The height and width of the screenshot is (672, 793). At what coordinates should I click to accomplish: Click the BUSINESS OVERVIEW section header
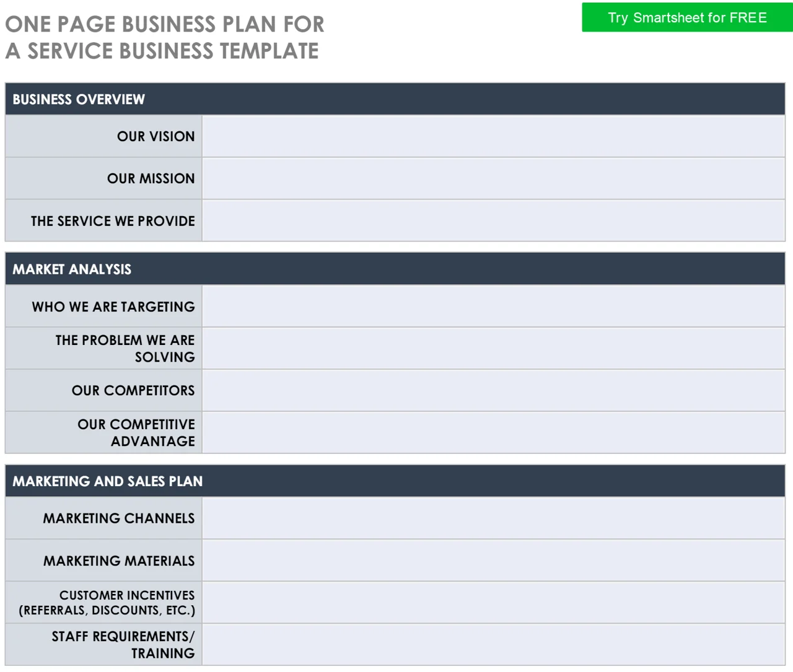pos(395,99)
